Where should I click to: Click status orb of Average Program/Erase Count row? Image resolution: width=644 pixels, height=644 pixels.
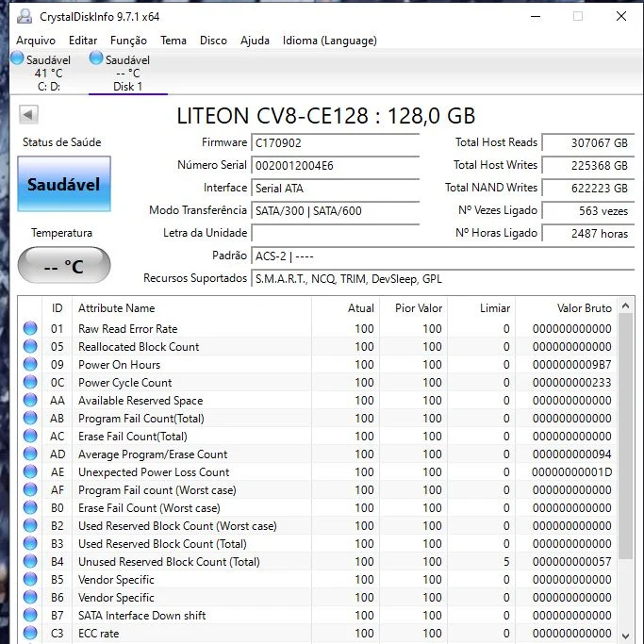click(30, 454)
